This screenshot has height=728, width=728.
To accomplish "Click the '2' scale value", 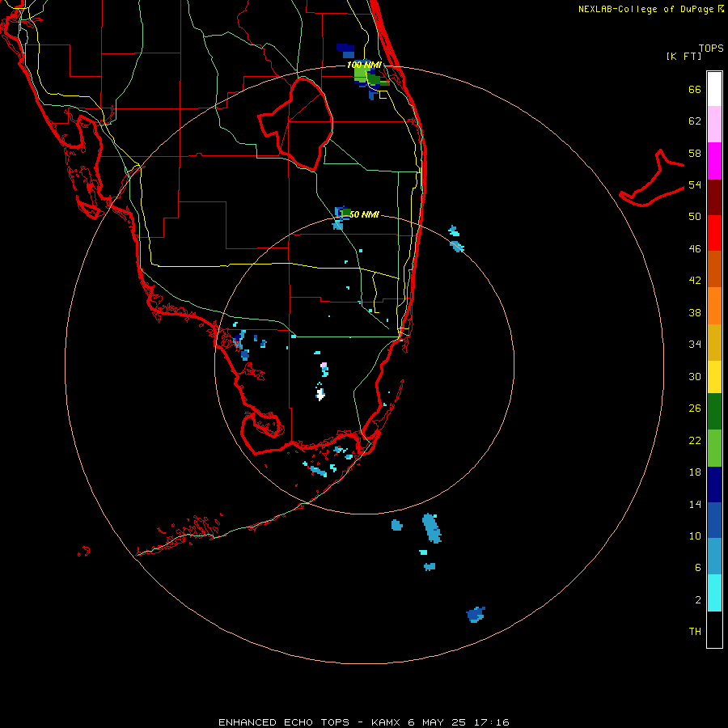I will [x=698, y=600].
